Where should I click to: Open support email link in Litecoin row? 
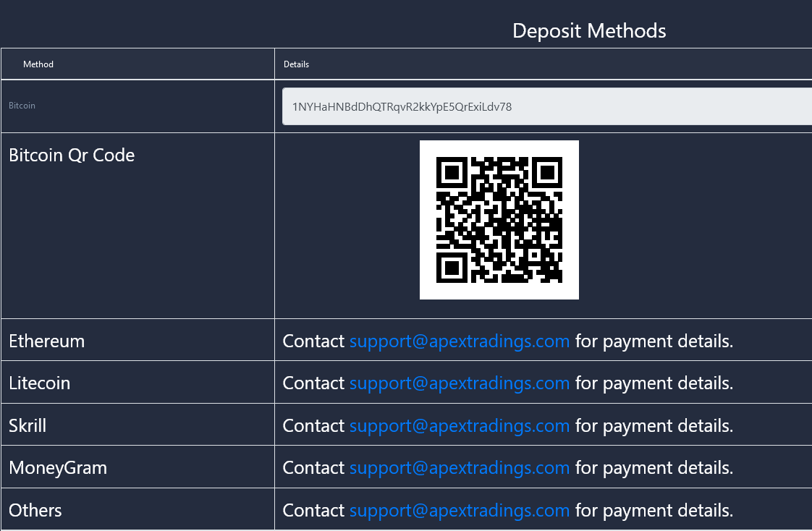tap(460, 383)
